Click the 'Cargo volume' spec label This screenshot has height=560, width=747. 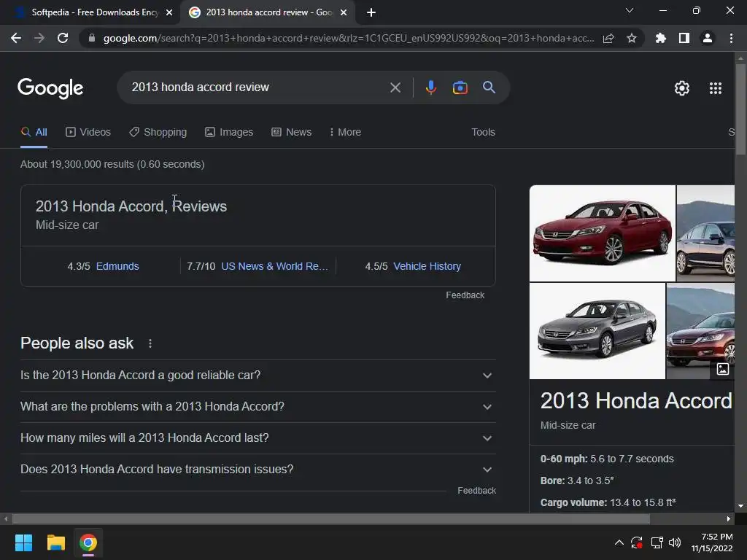click(573, 502)
